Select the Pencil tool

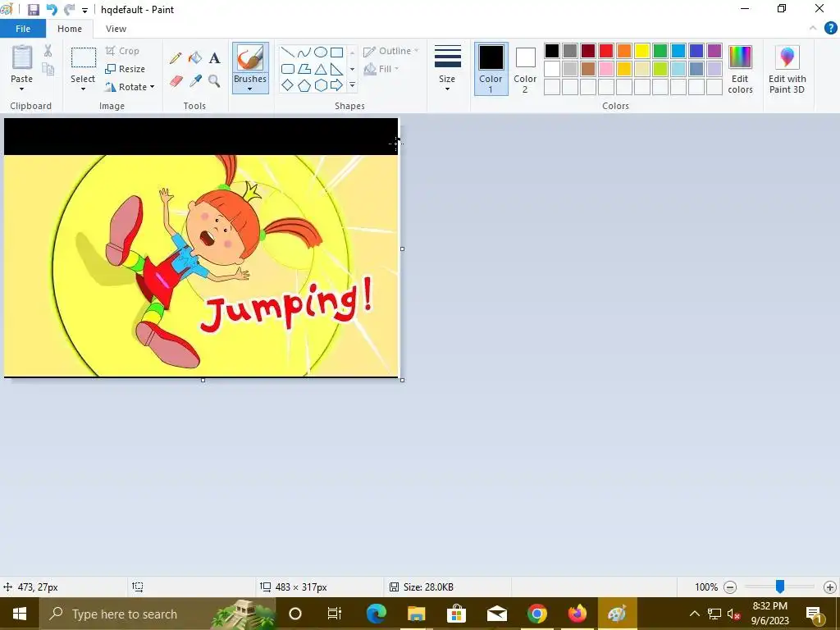pos(176,58)
